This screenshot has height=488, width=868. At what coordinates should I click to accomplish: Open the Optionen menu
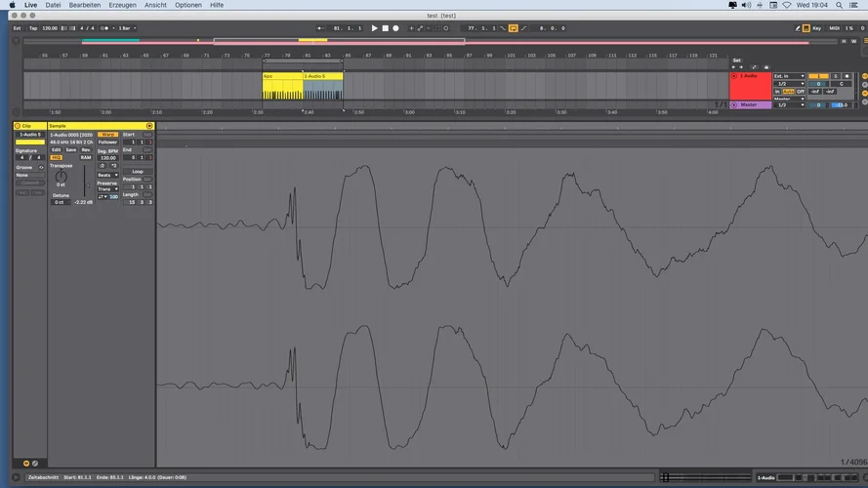(x=188, y=5)
